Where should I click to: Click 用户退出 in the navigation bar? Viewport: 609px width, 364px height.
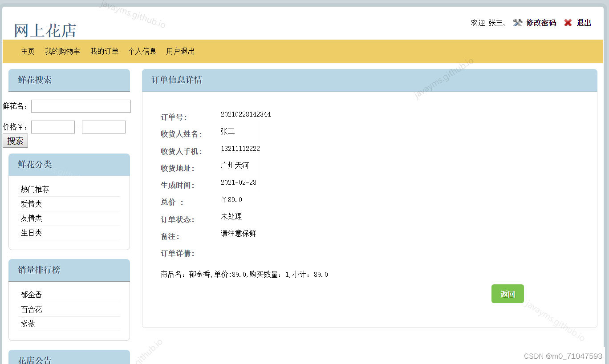point(180,51)
